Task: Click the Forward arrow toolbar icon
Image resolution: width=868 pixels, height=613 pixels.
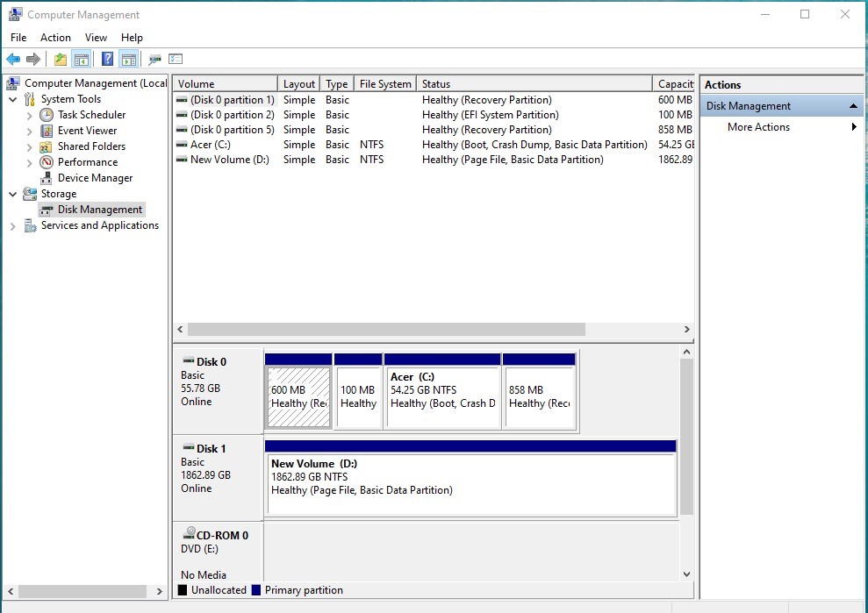Action: click(x=33, y=59)
